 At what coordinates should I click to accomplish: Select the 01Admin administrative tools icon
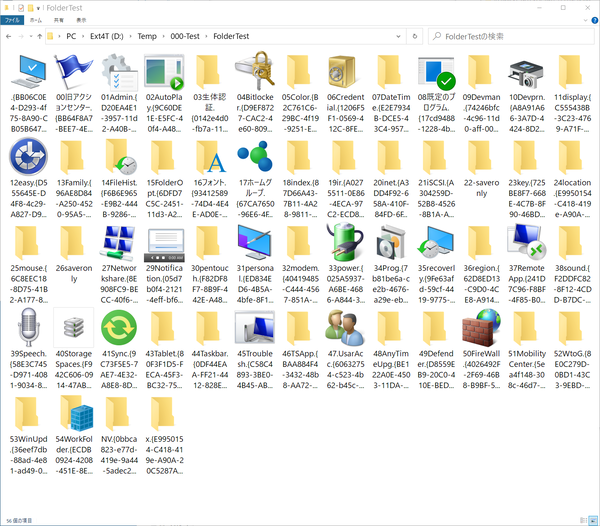pos(119,72)
